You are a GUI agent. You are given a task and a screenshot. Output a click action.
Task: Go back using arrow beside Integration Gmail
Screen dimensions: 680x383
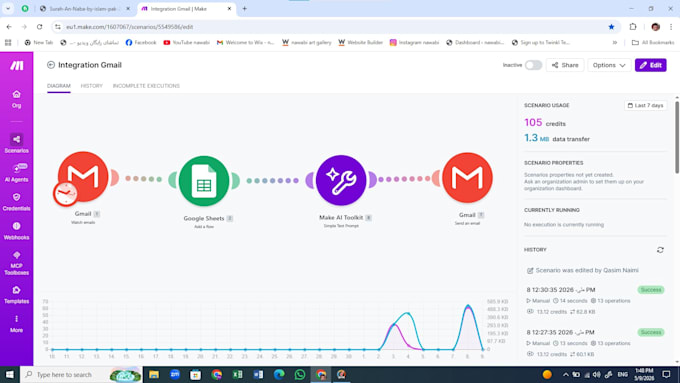(x=51, y=65)
